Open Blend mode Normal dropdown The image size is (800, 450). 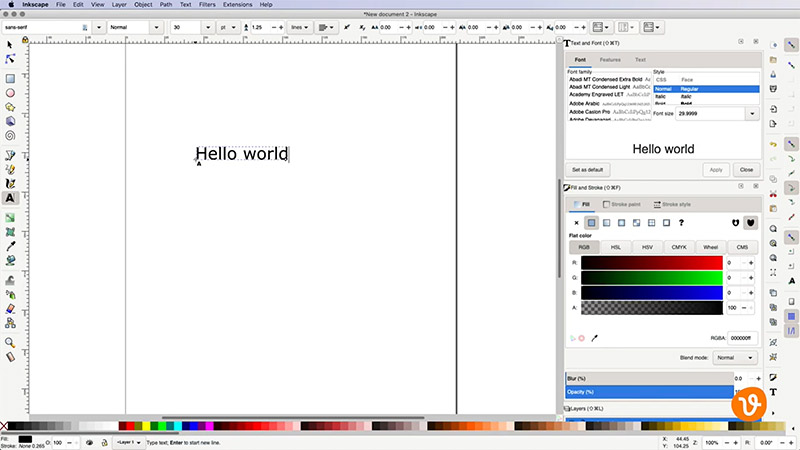tap(735, 358)
